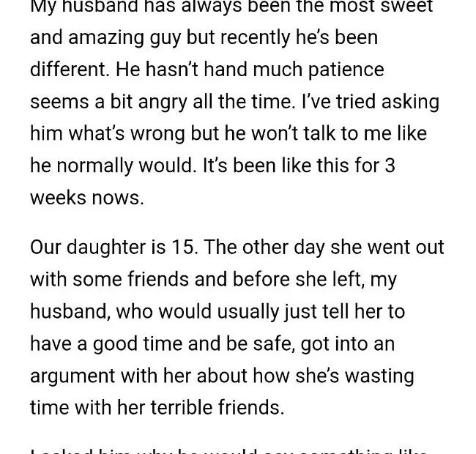Click the word "terrible" in the second paragraph

click(176, 407)
